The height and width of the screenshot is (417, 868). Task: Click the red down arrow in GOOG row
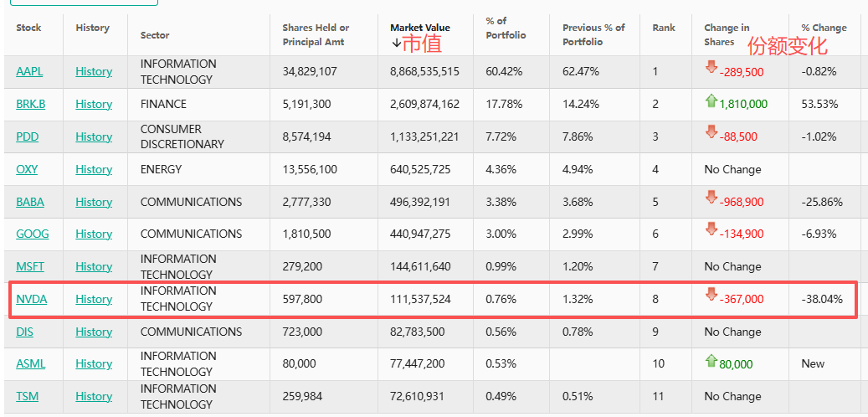click(x=711, y=229)
